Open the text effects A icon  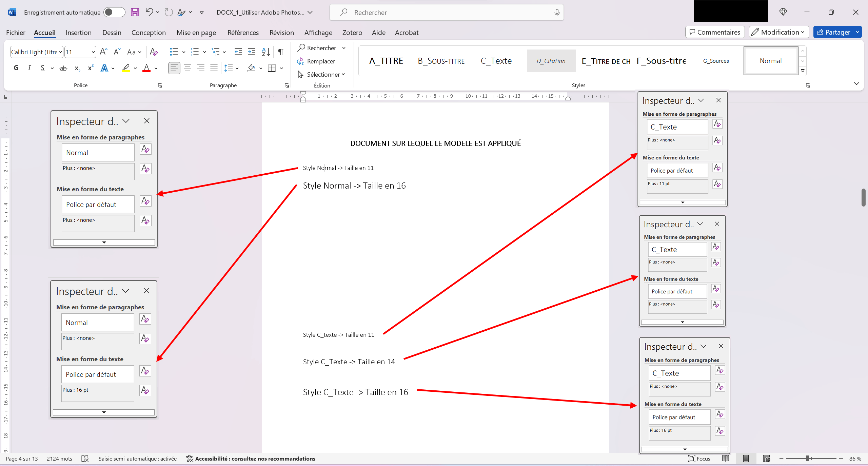coord(104,68)
